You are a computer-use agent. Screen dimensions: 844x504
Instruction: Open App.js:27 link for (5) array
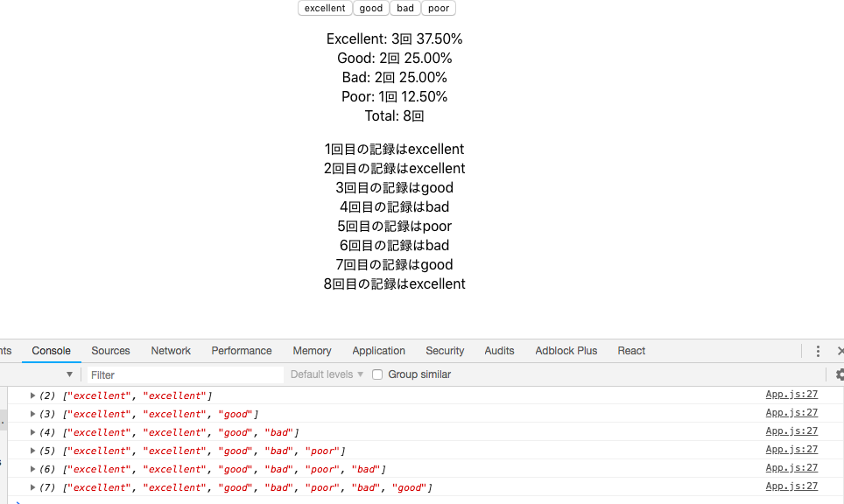[x=791, y=449]
